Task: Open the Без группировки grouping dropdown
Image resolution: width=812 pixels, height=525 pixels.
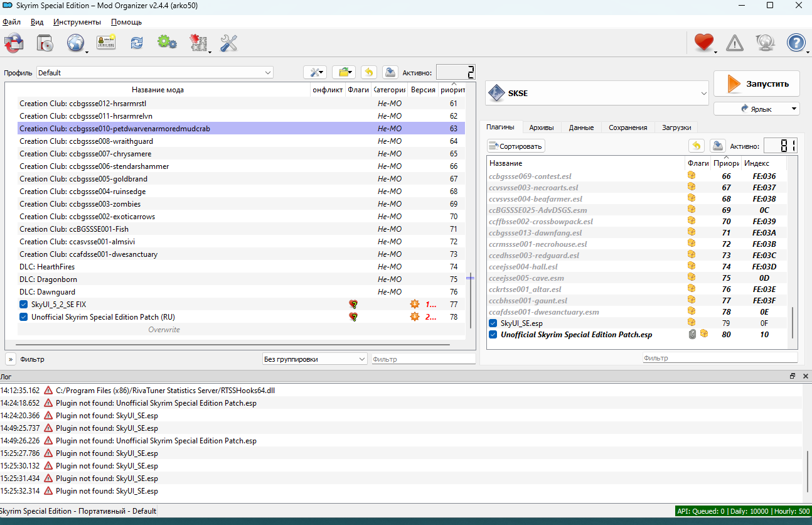Action: (315, 359)
